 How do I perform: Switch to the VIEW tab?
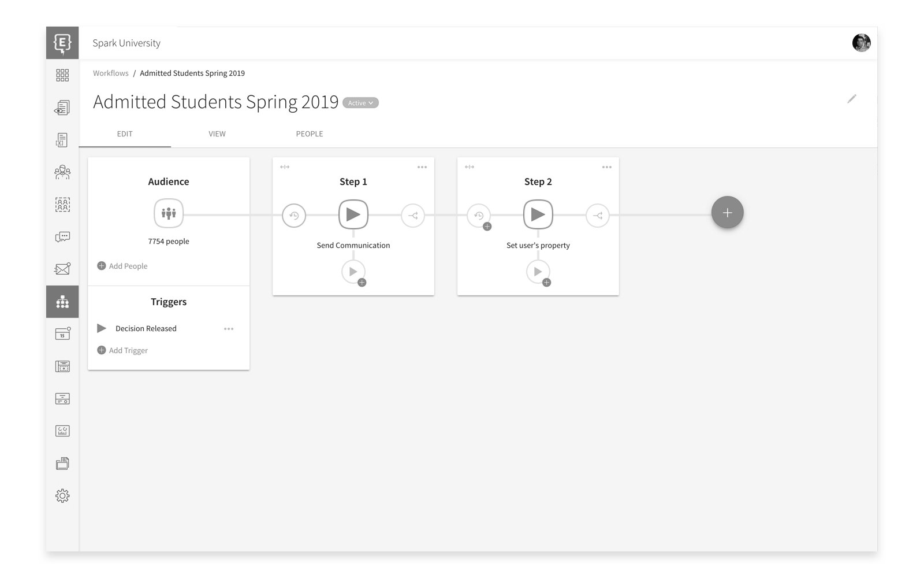point(217,134)
